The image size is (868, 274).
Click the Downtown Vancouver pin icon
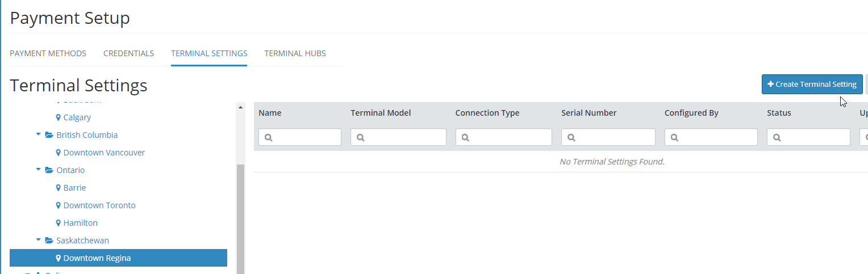click(59, 153)
